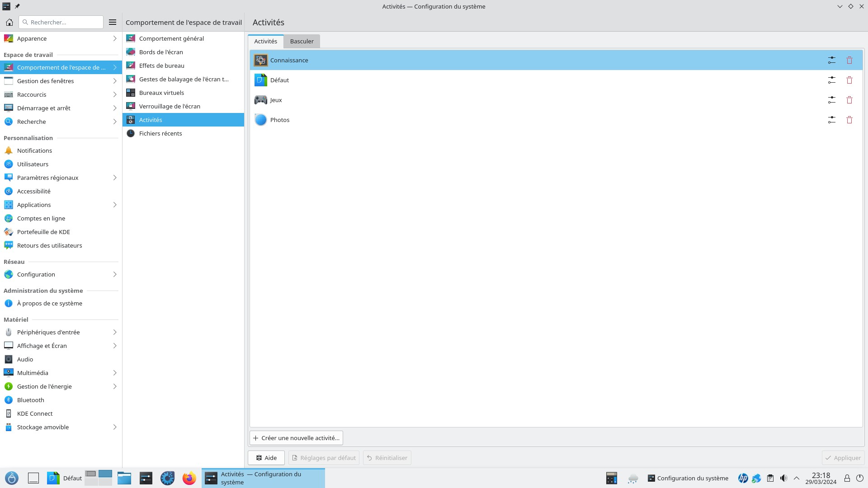Expand the Apparence category chevron
868x488 pixels.
pyautogui.click(x=114, y=39)
